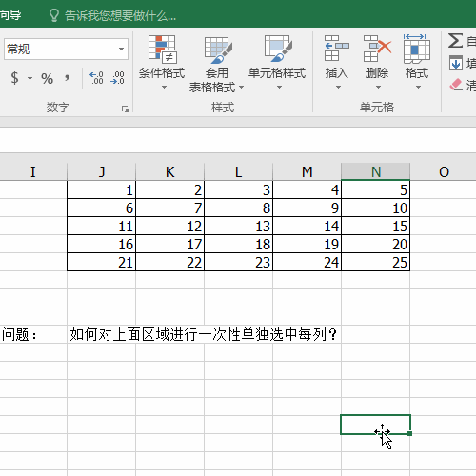
Task: Click the Format as Table (套用表格格式) icon
Action: [x=218, y=50]
